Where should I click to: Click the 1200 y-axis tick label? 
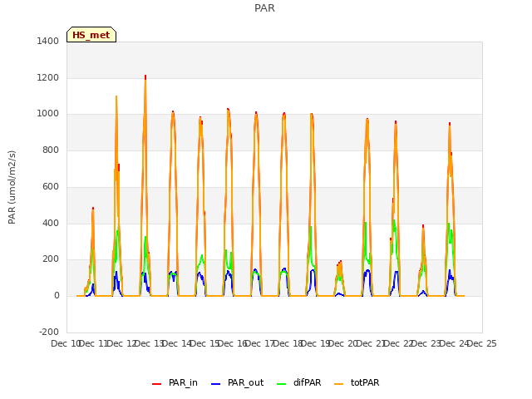tap(48, 77)
